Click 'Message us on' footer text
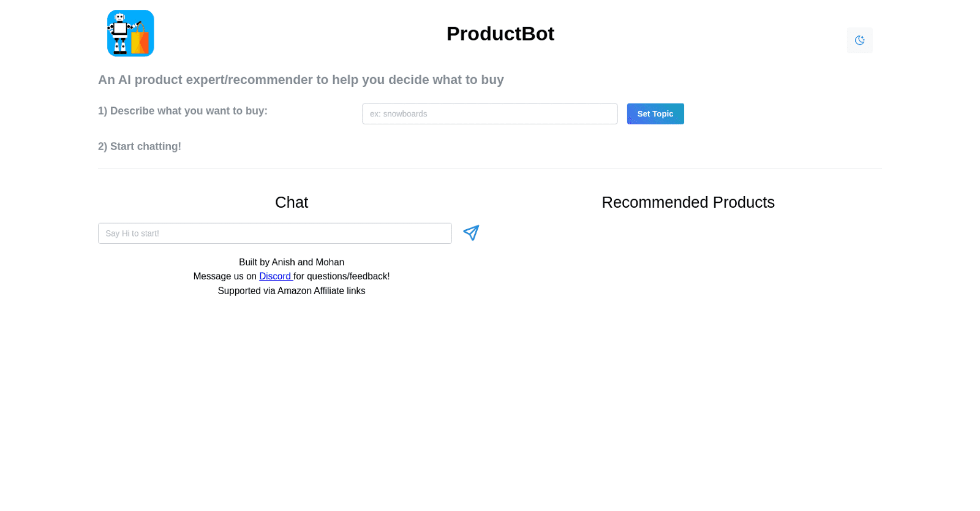 click(225, 276)
